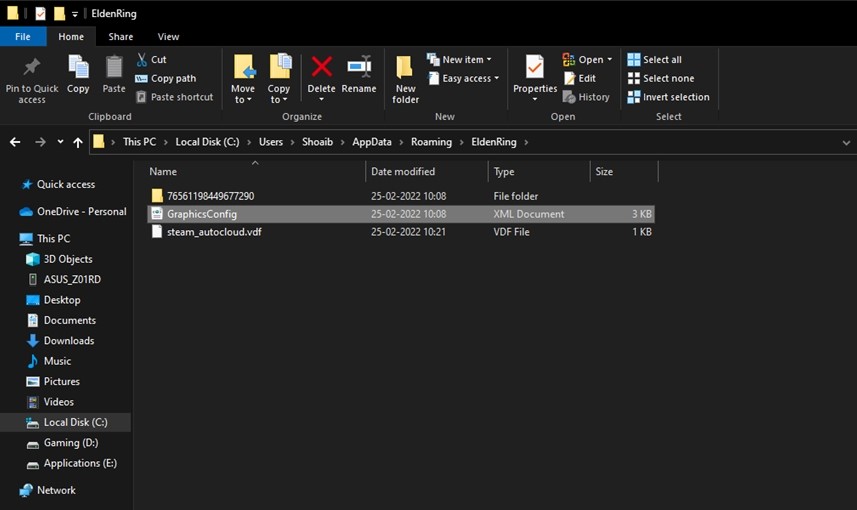Click the title bar properties checkmark icon
This screenshot has width=857, height=510.
click(x=40, y=13)
